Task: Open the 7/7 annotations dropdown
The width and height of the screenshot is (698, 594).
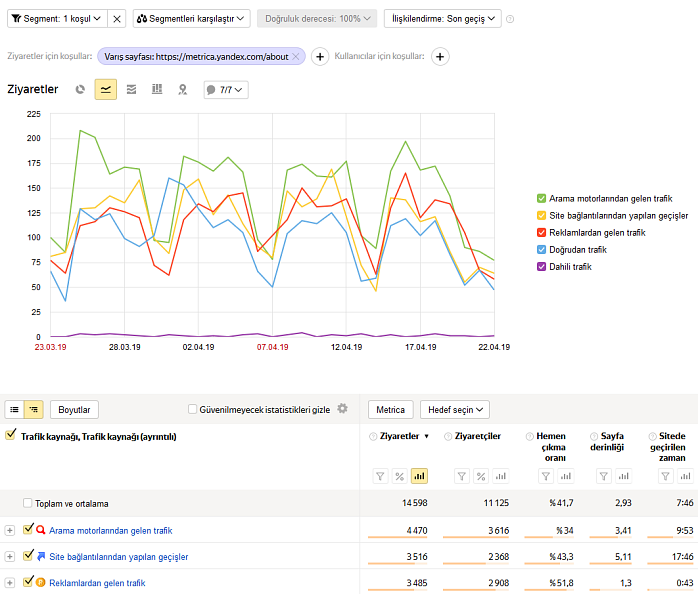Action: 226,90
